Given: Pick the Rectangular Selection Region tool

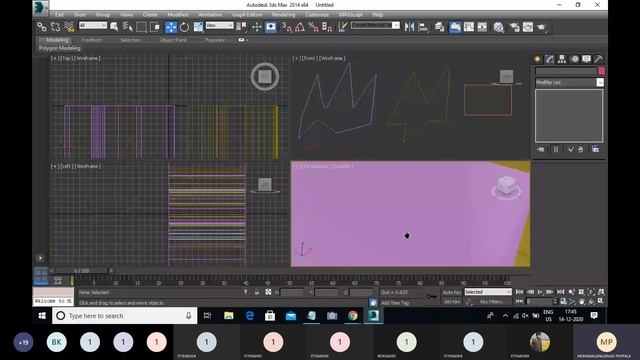Looking at the screenshot, I should coord(141,27).
